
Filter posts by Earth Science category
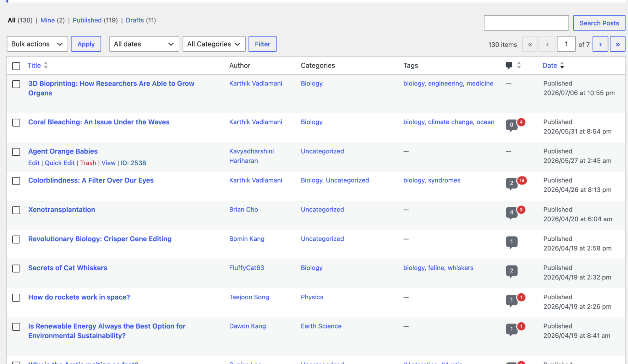coord(321,326)
